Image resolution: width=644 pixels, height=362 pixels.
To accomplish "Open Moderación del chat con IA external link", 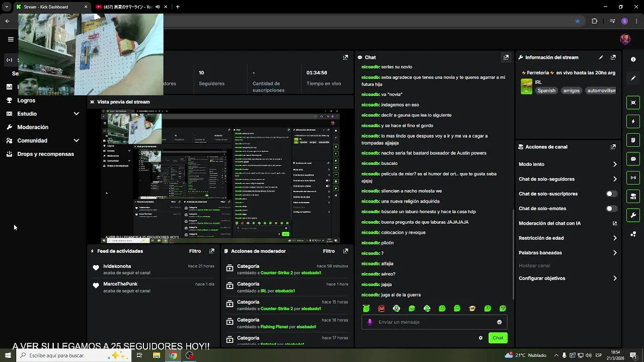I will coord(615,223).
